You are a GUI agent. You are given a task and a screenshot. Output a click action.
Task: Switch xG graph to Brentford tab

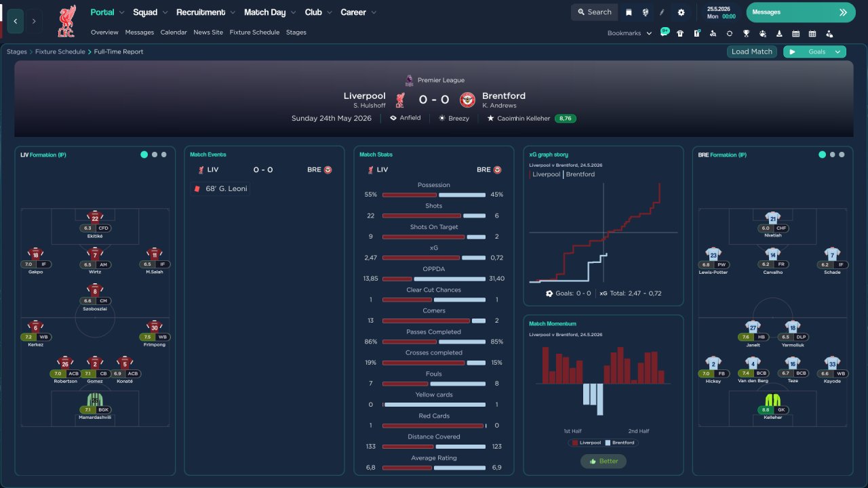580,174
